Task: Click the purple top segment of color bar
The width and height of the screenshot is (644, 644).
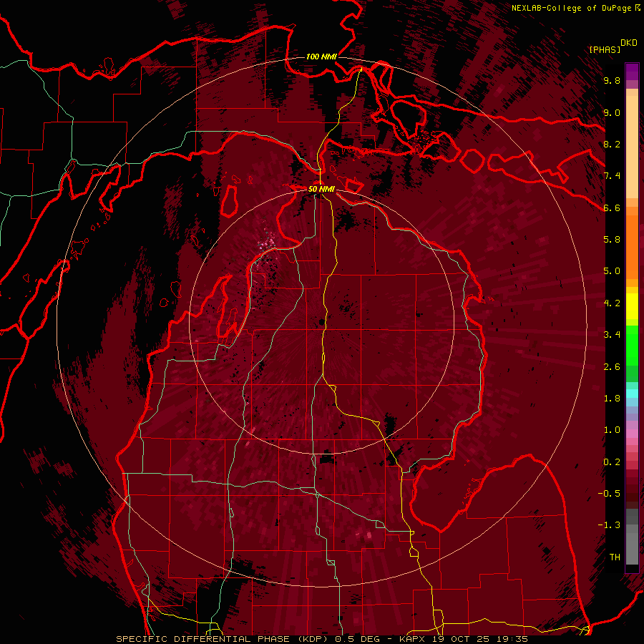Action: 632,72
